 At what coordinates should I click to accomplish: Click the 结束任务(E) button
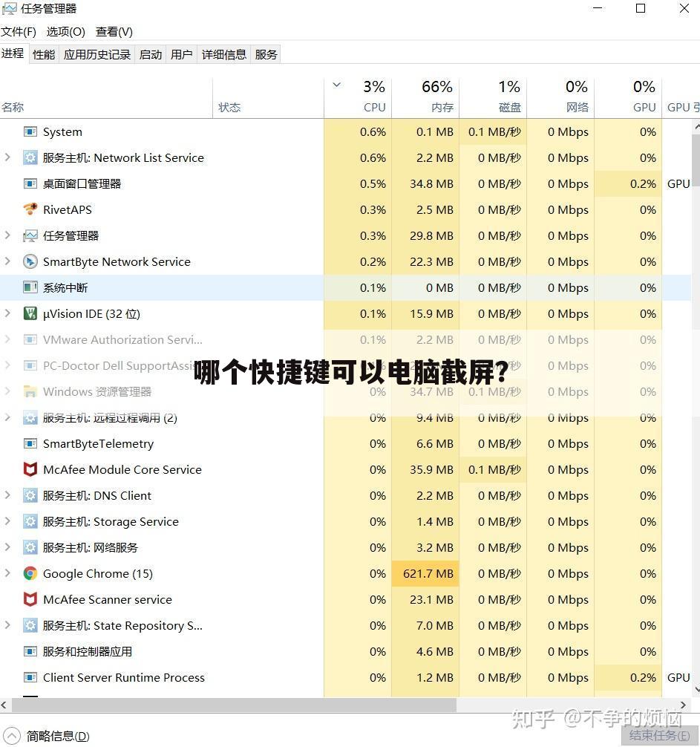[659, 736]
